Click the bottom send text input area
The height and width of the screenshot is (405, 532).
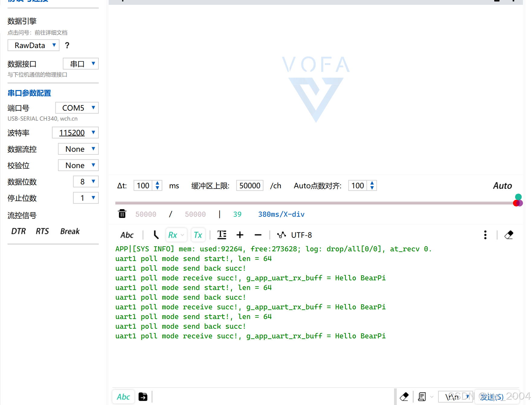(x=273, y=397)
